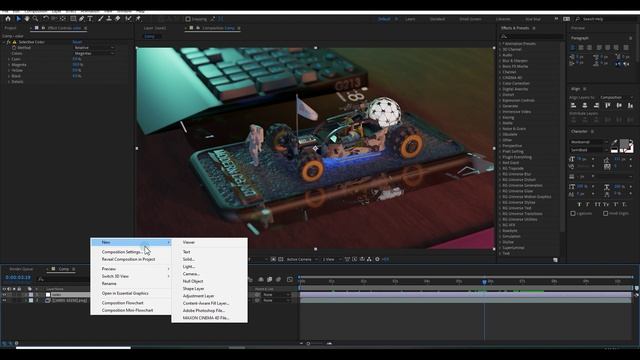Image resolution: width=640 pixels, height=360 pixels.
Task: Click the Align Left icon in Align panel
Action: pos(573,106)
